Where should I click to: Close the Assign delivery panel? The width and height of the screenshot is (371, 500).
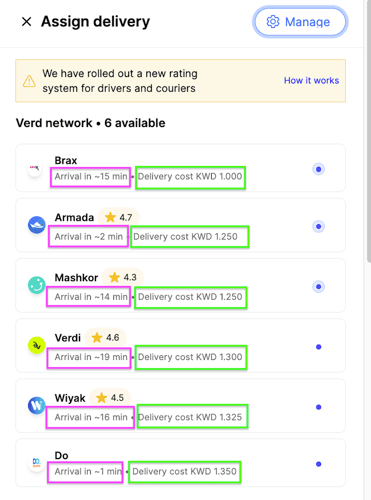tap(26, 22)
